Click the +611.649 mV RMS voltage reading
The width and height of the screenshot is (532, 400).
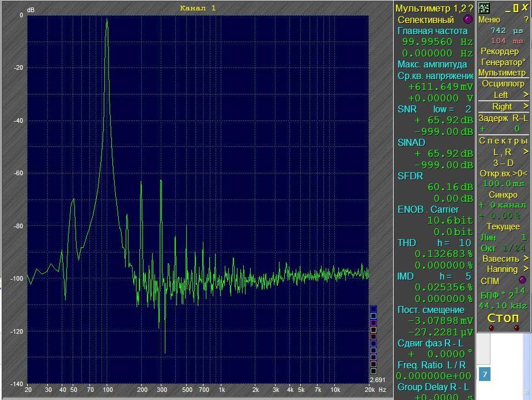coord(440,87)
